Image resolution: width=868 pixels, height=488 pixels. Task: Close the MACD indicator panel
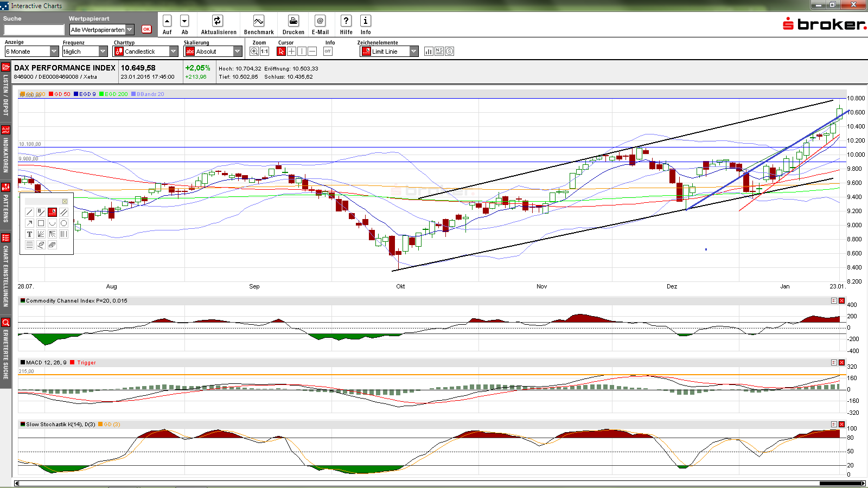(842, 362)
